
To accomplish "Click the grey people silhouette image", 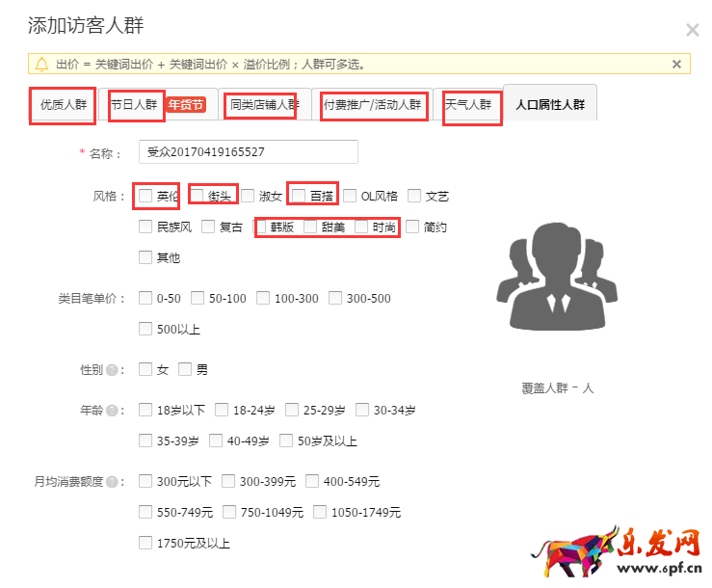I will point(557,276).
